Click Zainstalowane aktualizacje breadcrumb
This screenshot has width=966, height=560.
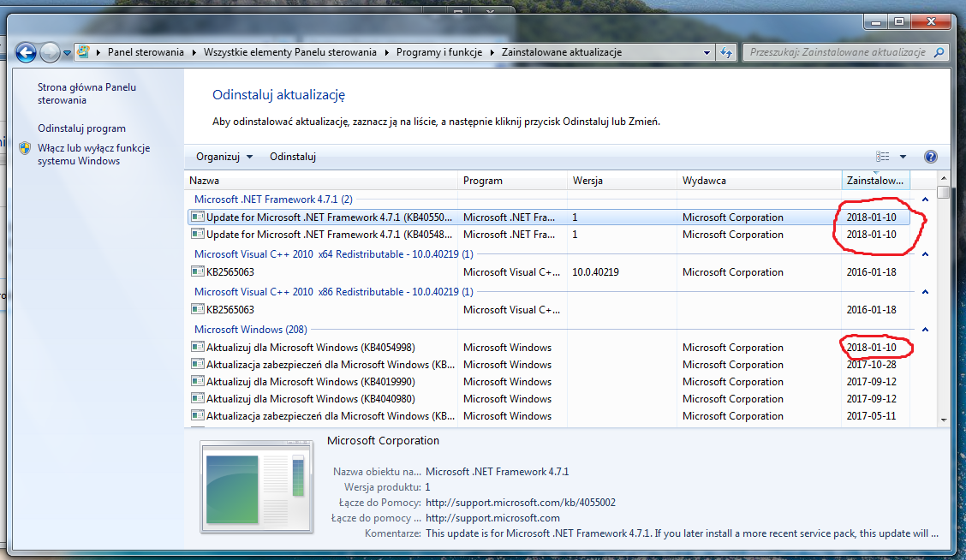[x=562, y=52]
